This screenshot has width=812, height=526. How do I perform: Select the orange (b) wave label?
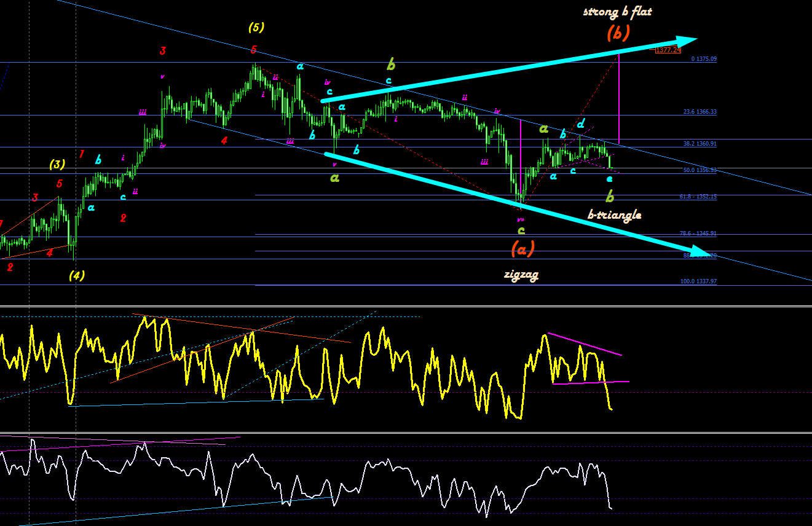[618, 33]
